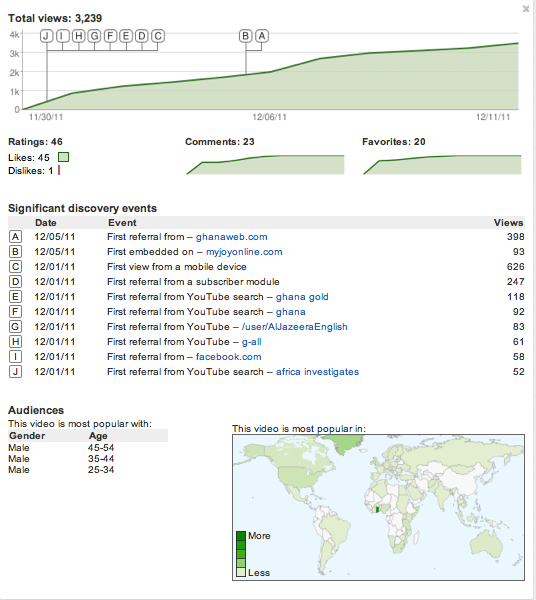536x600 pixels.
Task: Click Australia on the popularity map
Action: coord(486,543)
